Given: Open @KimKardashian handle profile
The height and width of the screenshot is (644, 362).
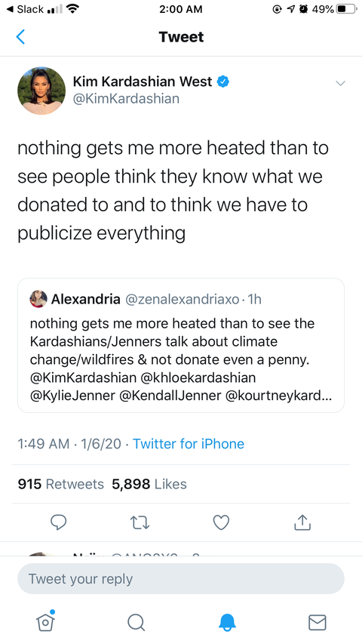Looking at the screenshot, I should pyautogui.click(x=126, y=99).
